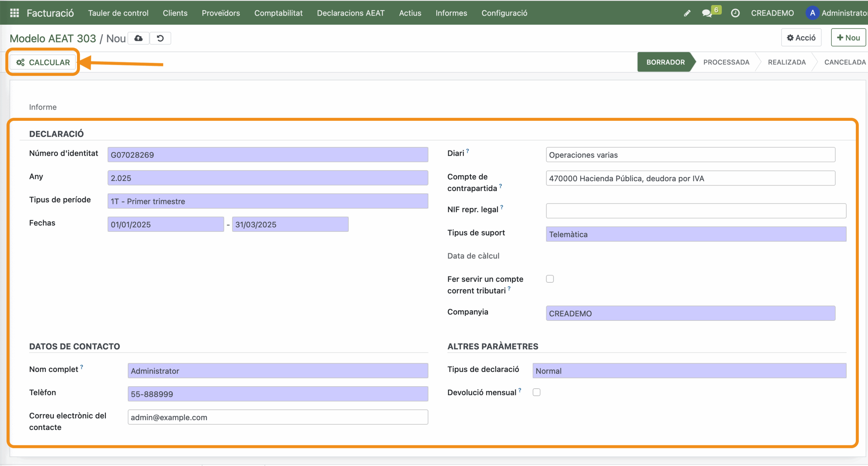Open the Declaracions AEAT menu

(351, 13)
